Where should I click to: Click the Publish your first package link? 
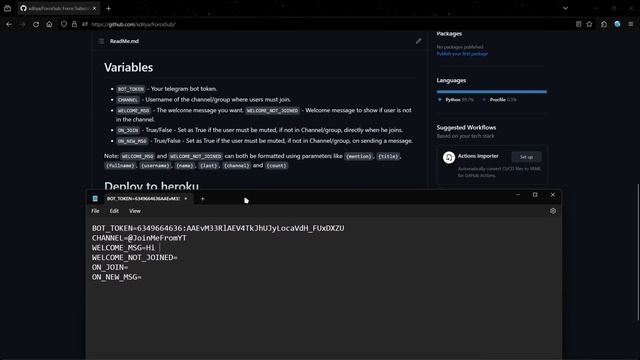coord(462,54)
